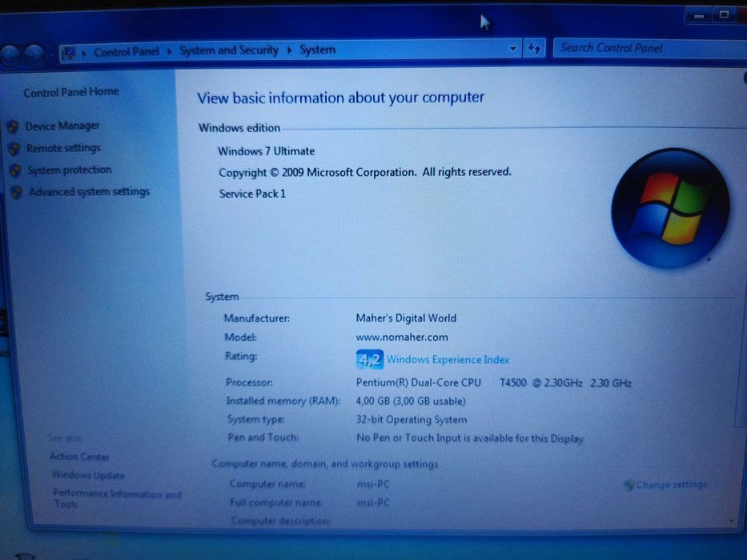Open Windows Update under See also
Image resolution: width=747 pixels, height=560 pixels.
88,475
